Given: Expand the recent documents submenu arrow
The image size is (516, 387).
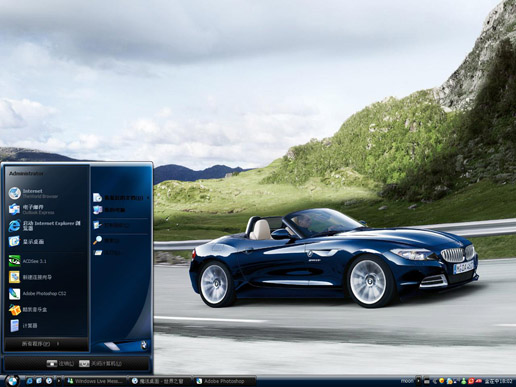Looking at the screenshot, I should click(148, 198).
